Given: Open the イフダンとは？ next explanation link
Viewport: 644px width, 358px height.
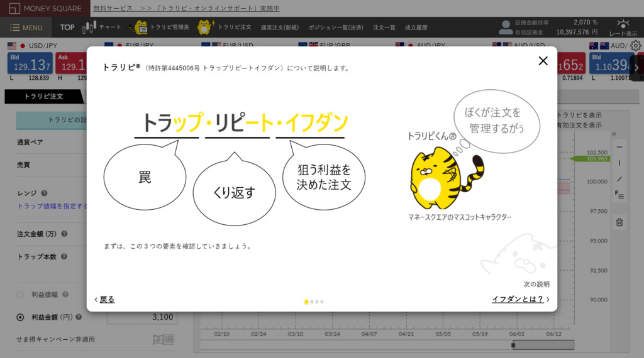Looking at the screenshot, I should [x=518, y=300].
